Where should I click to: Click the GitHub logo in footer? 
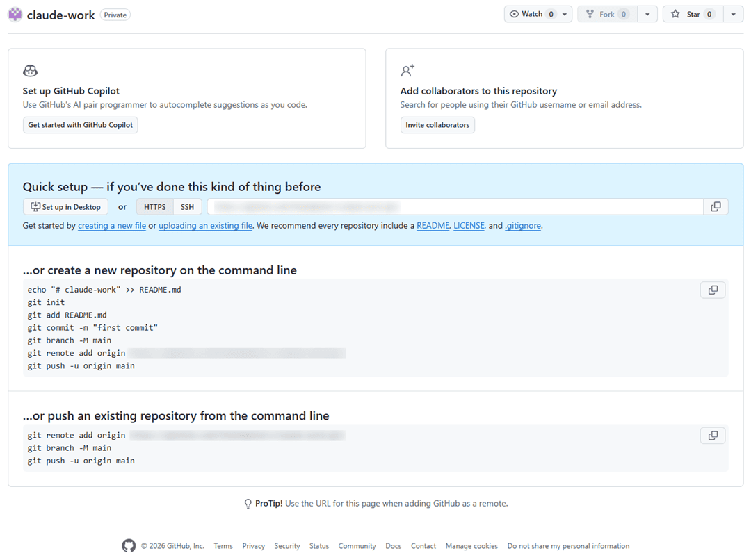click(129, 545)
